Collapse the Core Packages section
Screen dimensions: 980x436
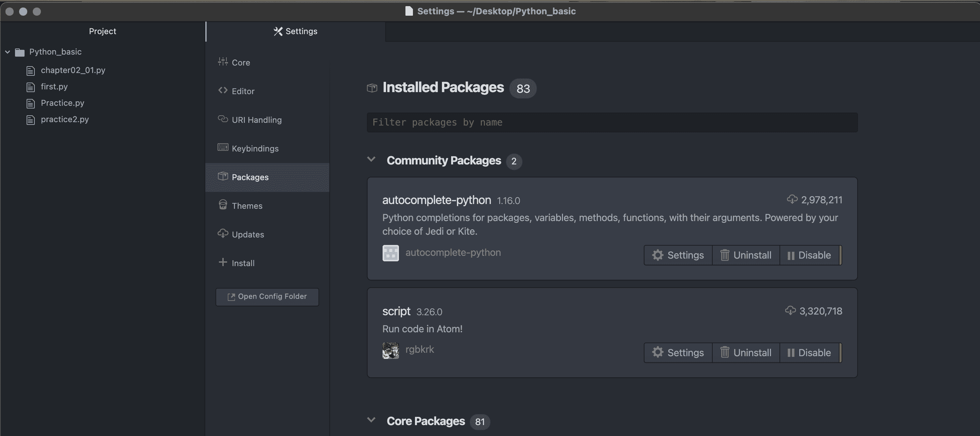(x=371, y=420)
